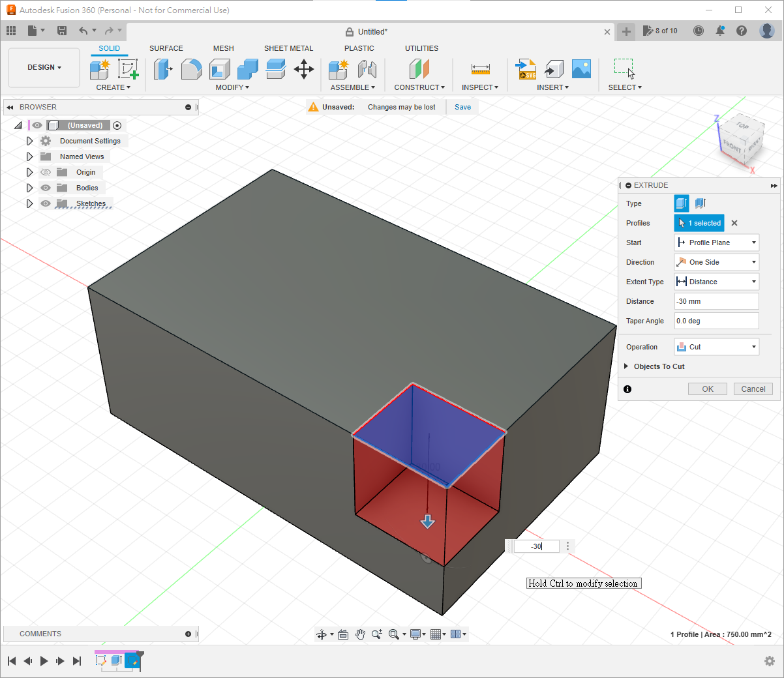The height and width of the screenshot is (678, 784).
Task: Toggle visibility of the Bodies folder
Action: click(46, 188)
